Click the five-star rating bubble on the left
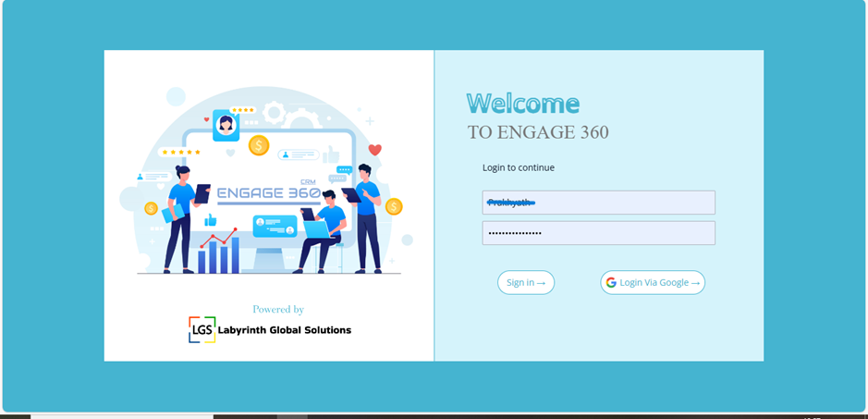868x419 pixels. point(180,152)
